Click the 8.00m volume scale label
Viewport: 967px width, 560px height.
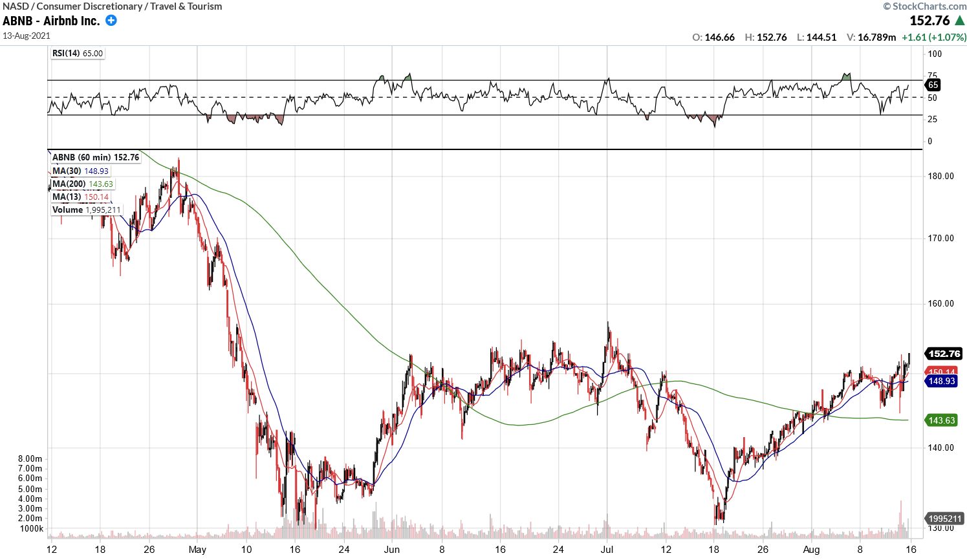(x=30, y=459)
